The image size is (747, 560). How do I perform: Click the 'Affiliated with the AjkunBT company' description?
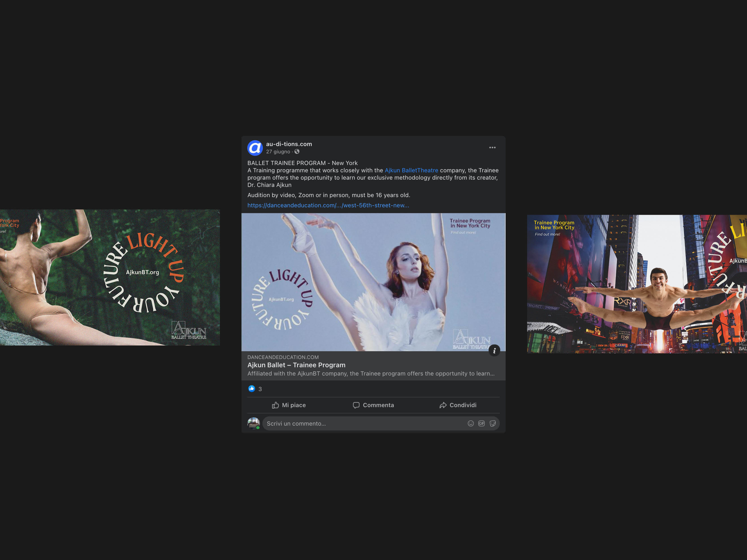click(x=371, y=373)
